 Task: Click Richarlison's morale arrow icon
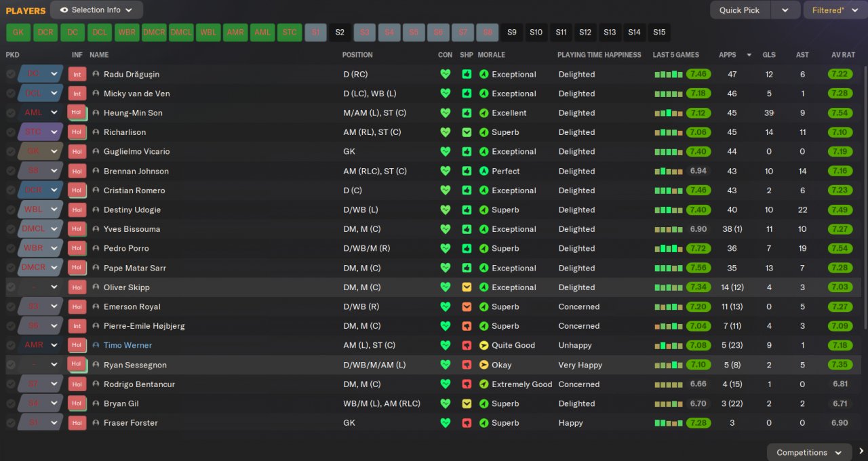[484, 132]
